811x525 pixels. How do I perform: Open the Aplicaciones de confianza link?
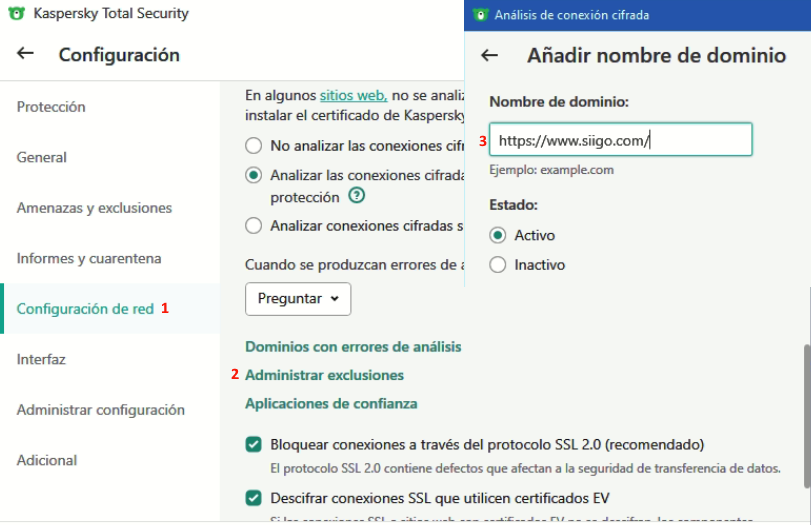pyautogui.click(x=331, y=403)
